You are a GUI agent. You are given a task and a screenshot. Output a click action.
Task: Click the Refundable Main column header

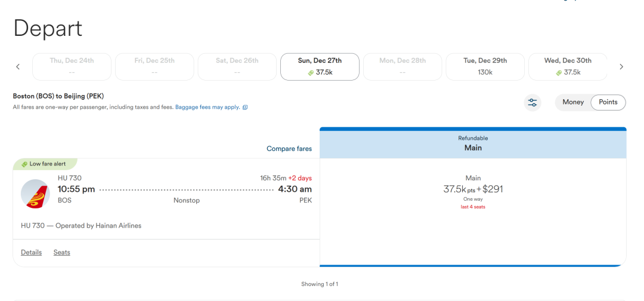473,143
